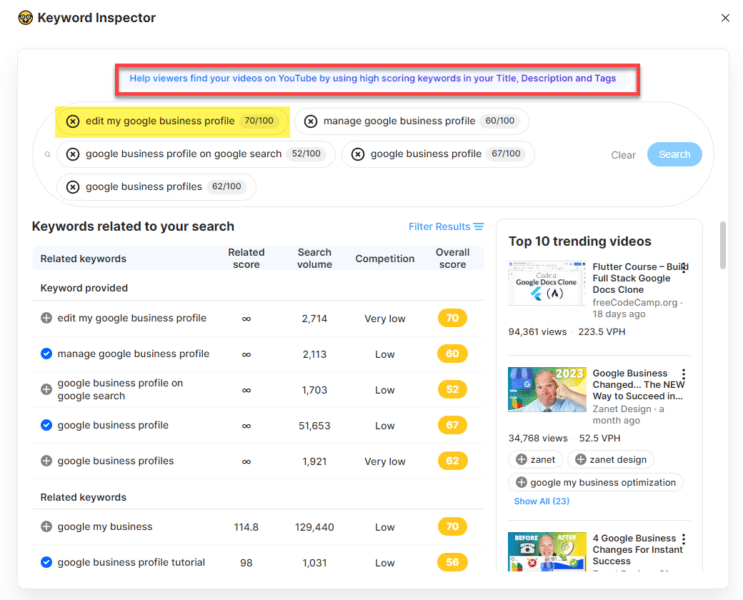Remove 'google business profile 67/100' chip

tap(358, 154)
